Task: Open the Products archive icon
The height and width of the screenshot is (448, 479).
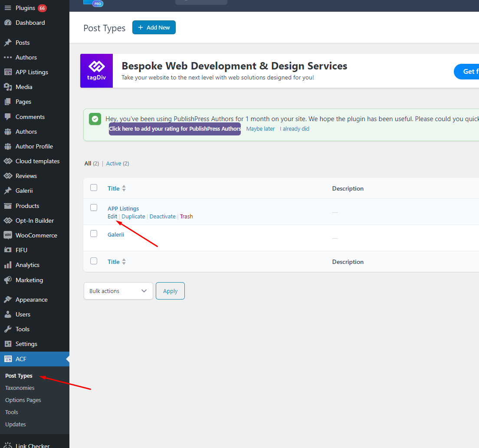Action: point(8,206)
